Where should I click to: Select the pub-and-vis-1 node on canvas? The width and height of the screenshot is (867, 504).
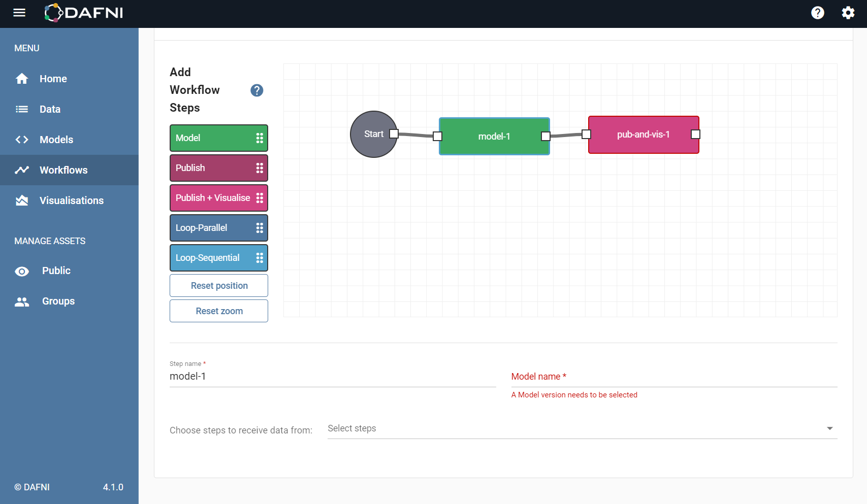point(644,135)
